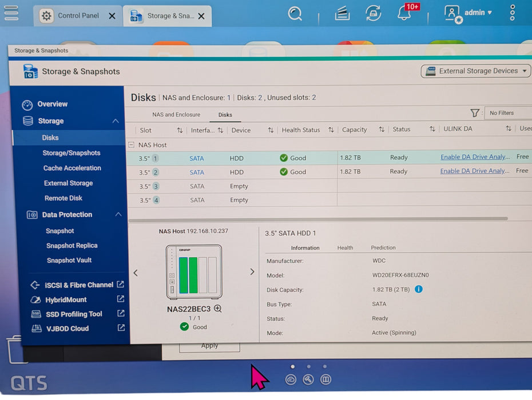This screenshot has height=400, width=532.
Task: Open the QTS main menu hamburger icon
Action: (11, 13)
